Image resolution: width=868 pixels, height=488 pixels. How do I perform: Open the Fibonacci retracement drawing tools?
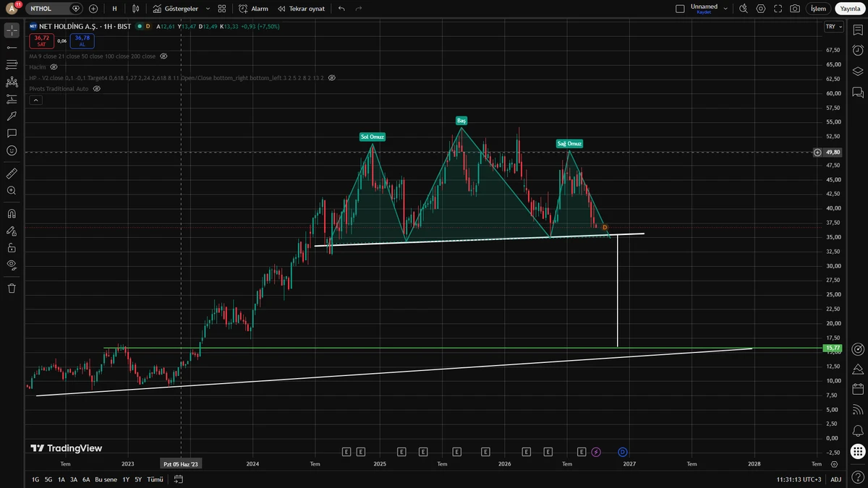click(12, 64)
